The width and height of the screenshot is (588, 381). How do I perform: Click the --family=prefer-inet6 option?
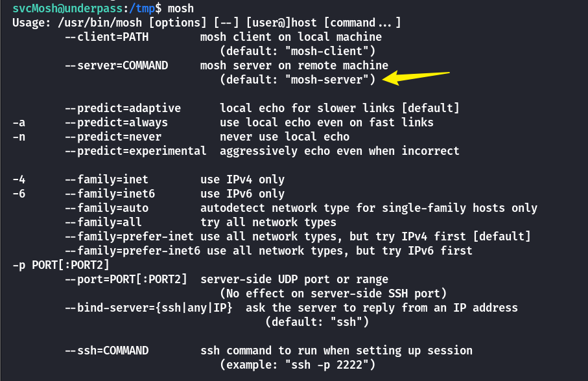133,251
